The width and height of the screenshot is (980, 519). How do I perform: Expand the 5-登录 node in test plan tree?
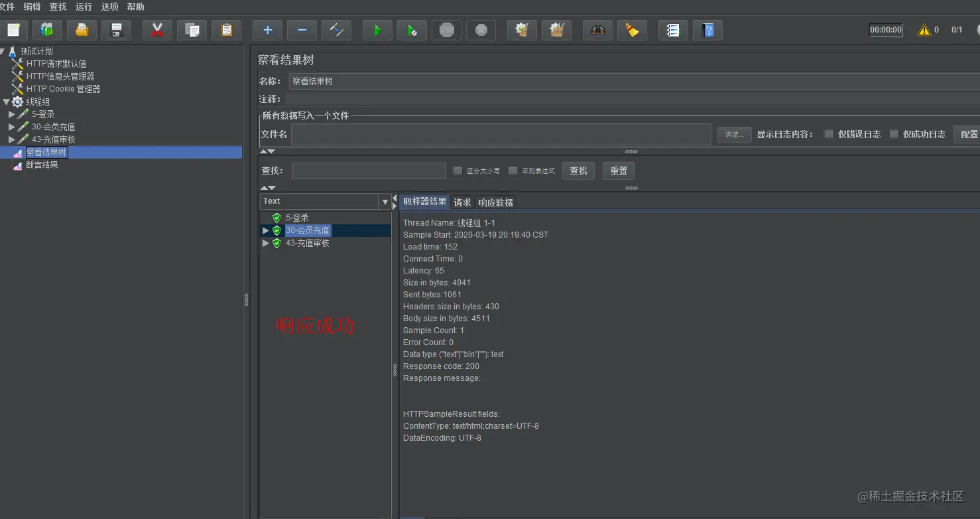coord(12,114)
